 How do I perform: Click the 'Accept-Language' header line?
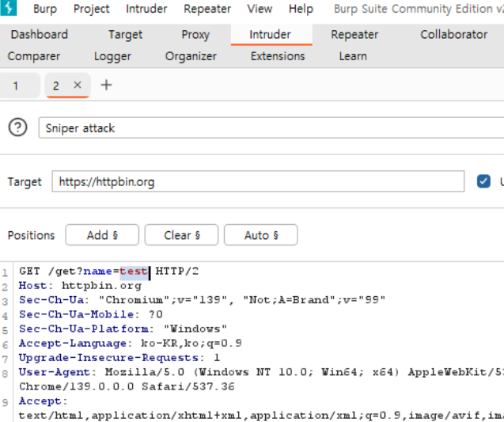[131, 343]
